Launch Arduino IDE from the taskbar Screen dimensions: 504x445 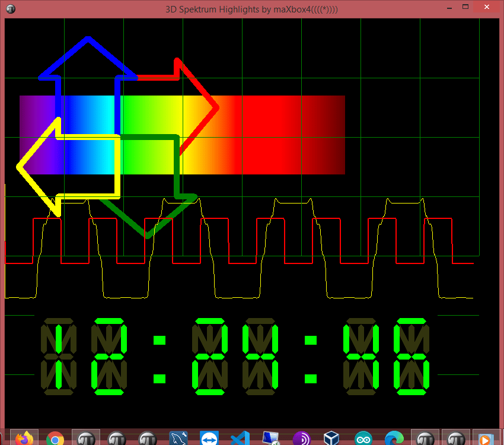363,438
